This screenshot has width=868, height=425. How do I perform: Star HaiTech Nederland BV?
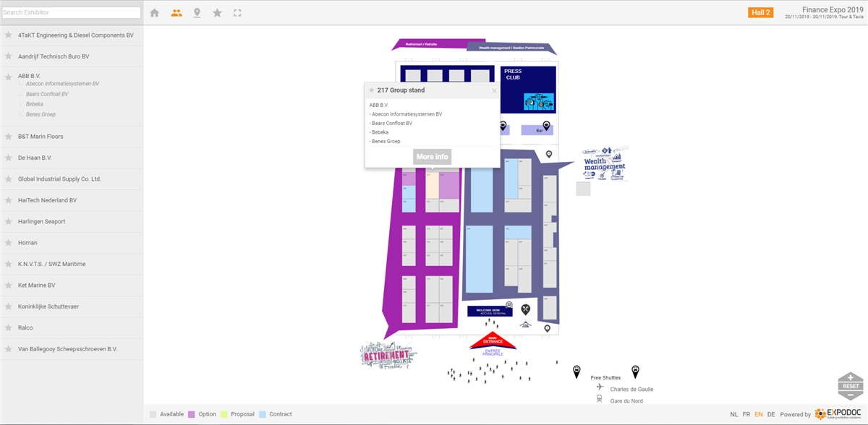[x=9, y=200]
